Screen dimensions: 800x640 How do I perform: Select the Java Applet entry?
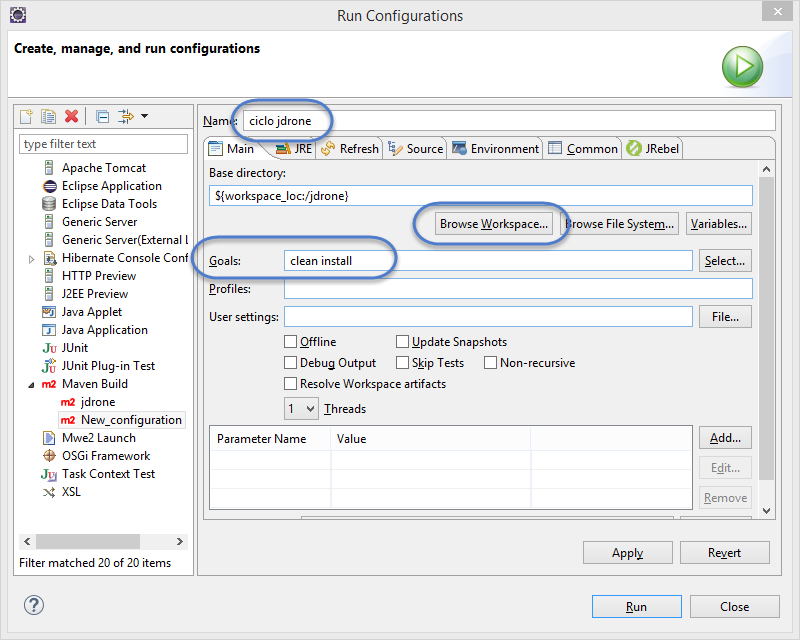point(92,312)
